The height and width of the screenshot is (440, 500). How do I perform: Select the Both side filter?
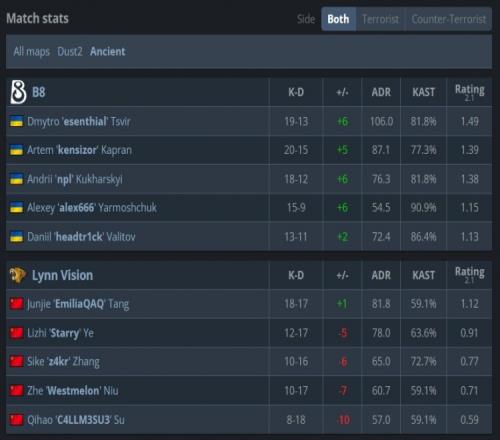point(338,19)
